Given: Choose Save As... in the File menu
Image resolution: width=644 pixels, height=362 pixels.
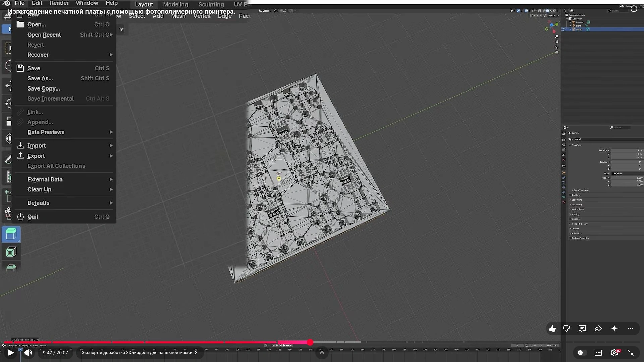Looking at the screenshot, I should (64, 78).
